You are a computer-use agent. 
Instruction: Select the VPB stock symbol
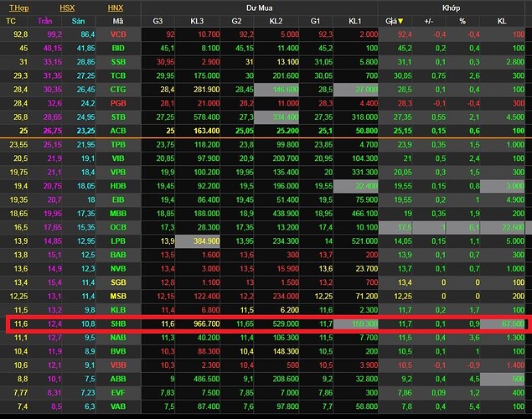click(118, 172)
